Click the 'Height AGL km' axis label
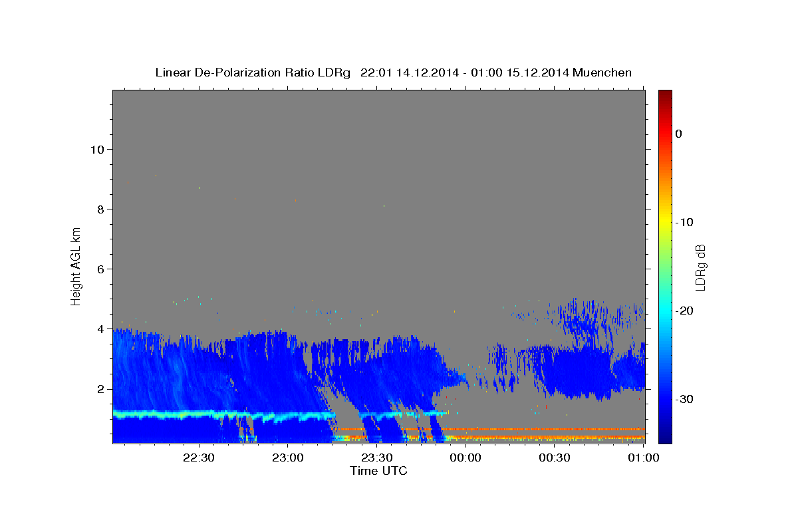The height and width of the screenshot is (532, 798). (76, 266)
